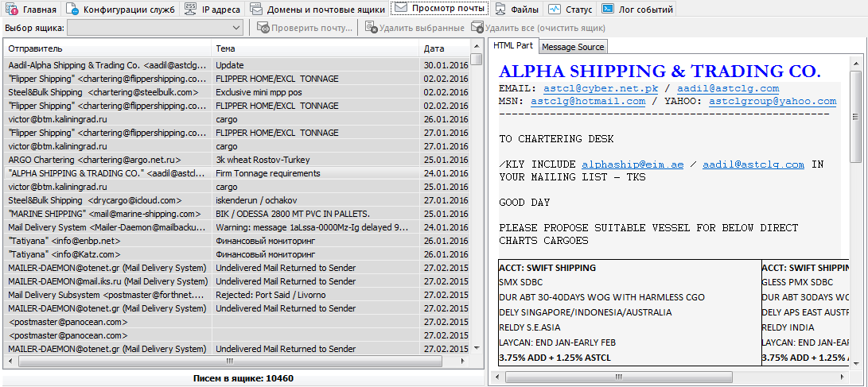Click the Проверить почту envelope icon
Viewport: 868px width, 387px height.
coord(263,28)
